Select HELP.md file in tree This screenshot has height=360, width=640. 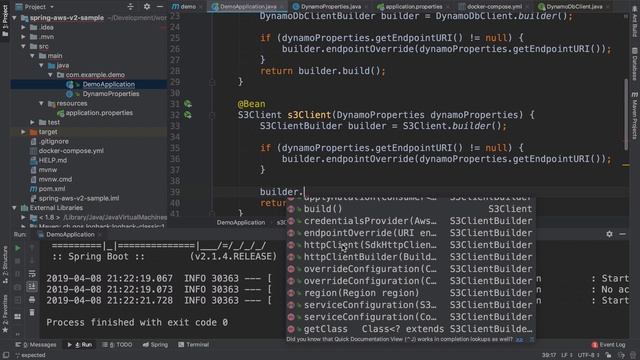[53, 160]
